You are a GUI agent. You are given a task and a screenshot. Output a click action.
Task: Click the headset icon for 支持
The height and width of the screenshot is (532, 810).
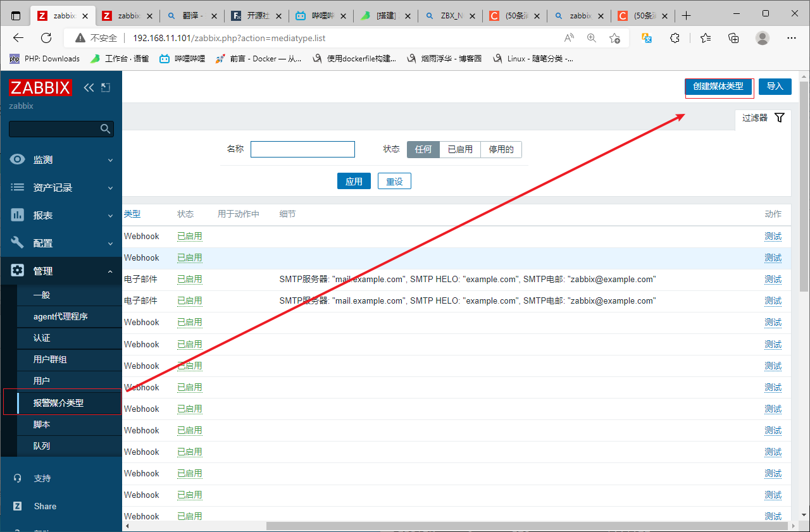click(18, 478)
